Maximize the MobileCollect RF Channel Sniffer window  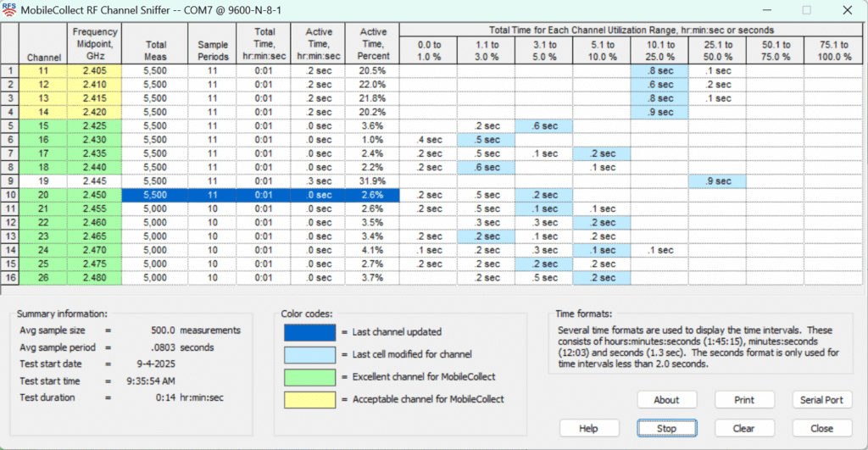tap(806, 10)
